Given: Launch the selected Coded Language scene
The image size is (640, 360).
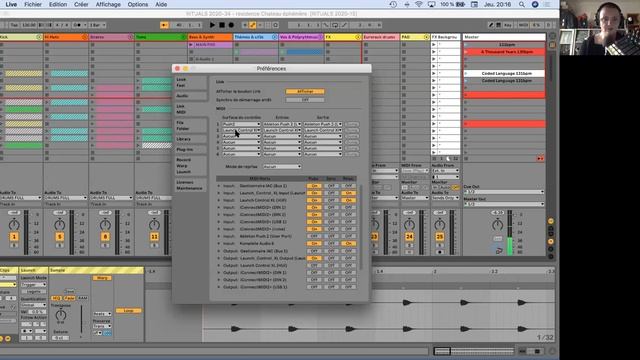Looking at the screenshot, I should pos(466,73).
